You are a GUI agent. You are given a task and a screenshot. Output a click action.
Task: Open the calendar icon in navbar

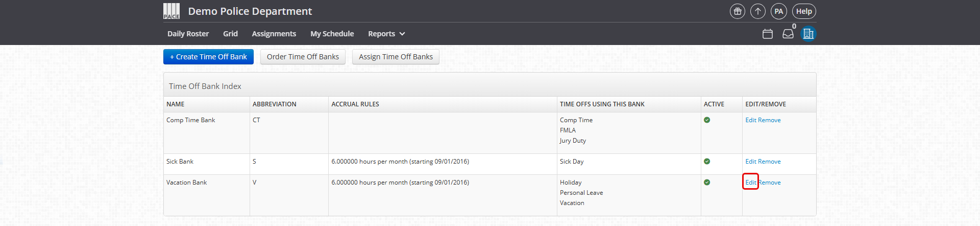coord(768,34)
